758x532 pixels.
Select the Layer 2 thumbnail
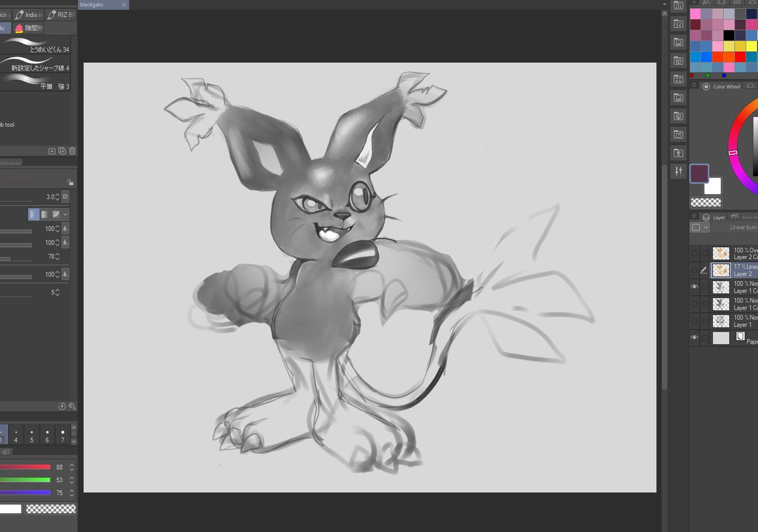pyautogui.click(x=721, y=270)
